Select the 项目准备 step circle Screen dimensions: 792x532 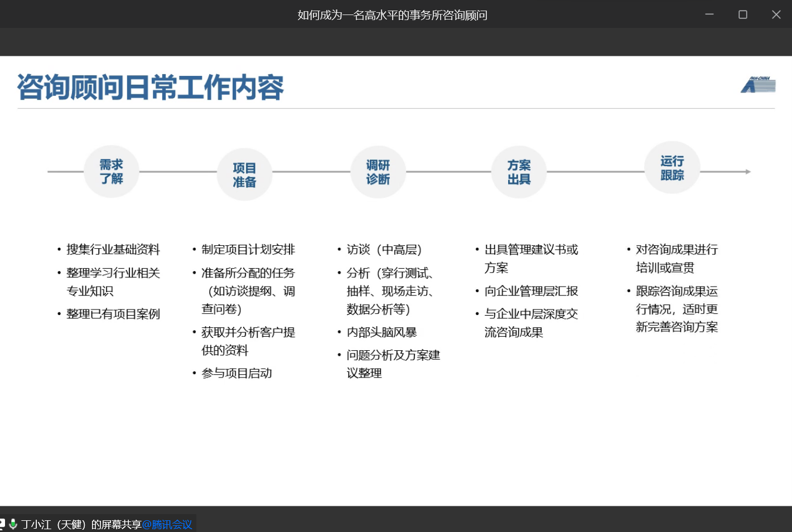(x=244, y=175)
